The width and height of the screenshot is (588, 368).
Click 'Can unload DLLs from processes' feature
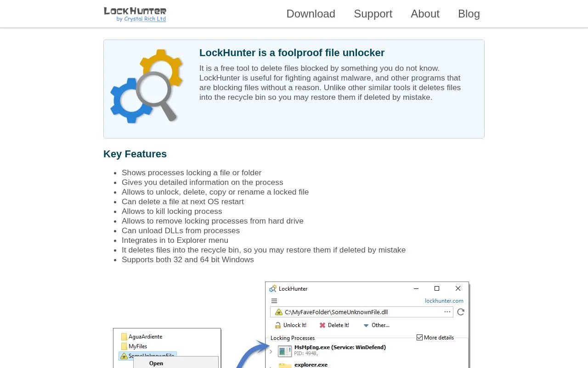tap(181, 230)
